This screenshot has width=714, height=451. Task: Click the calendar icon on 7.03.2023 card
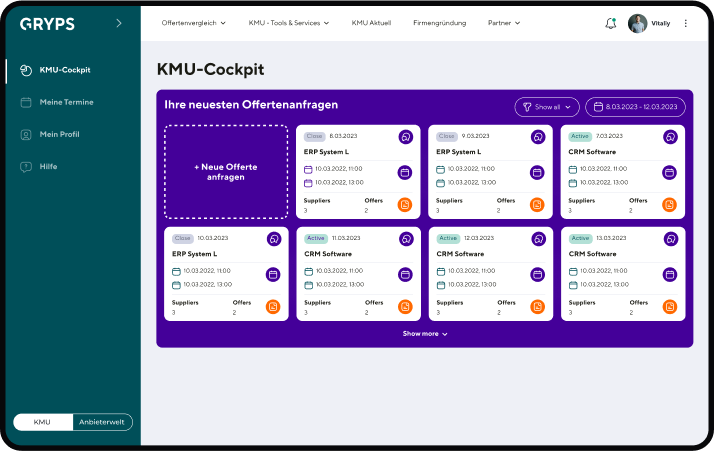point(669,172)
